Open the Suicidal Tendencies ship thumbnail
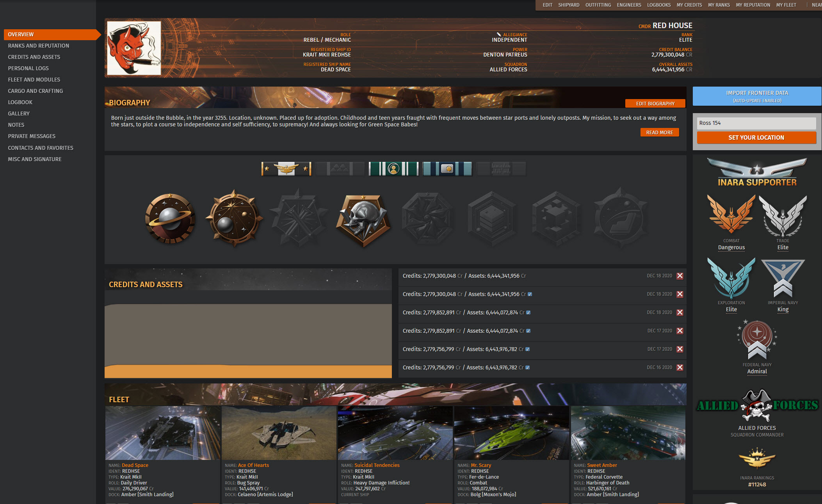 [x=395, y=433]
